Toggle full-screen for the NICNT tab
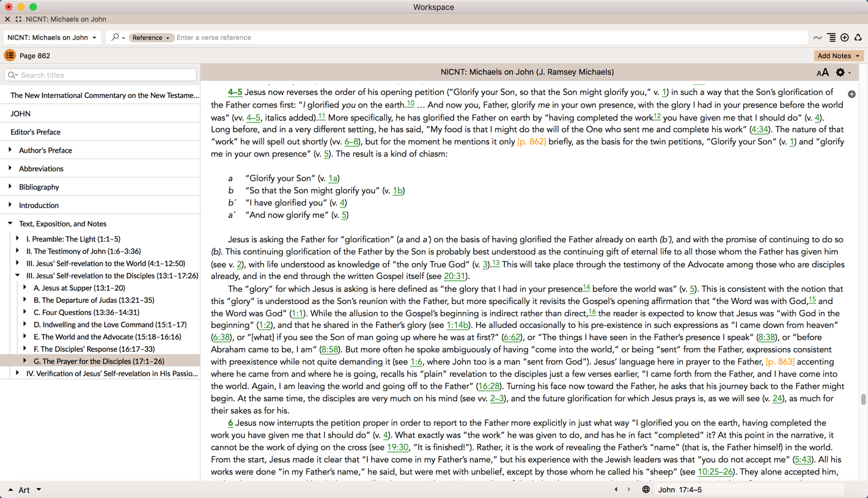Viewport: 868px width, 498px height. (x=18, y=19)
